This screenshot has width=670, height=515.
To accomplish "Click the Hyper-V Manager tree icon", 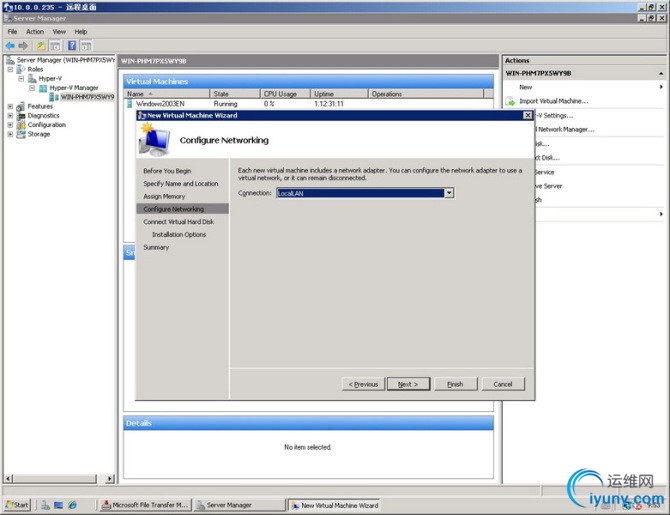I will tap(43, 88).
